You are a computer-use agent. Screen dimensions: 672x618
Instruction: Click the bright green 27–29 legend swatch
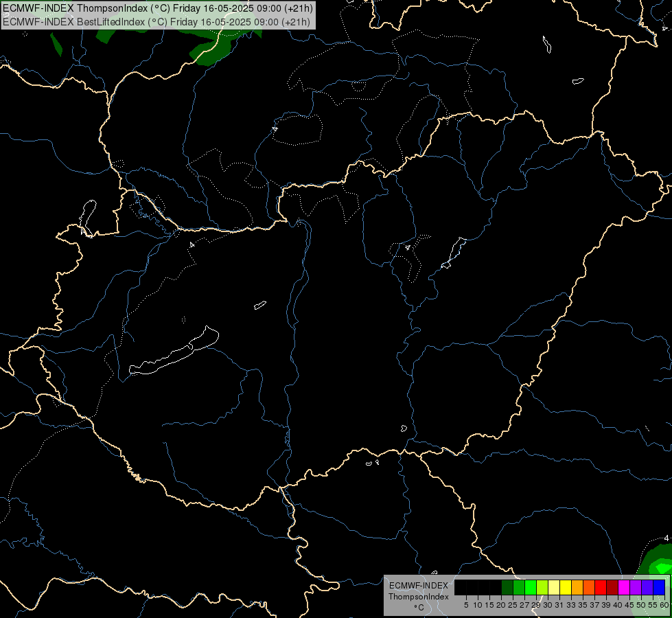(x=531, y=587)
